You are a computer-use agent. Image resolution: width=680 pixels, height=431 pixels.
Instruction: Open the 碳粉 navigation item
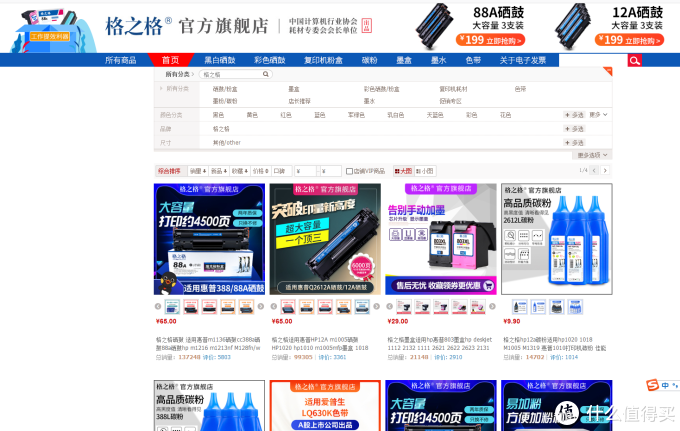(x=369, y=60)
